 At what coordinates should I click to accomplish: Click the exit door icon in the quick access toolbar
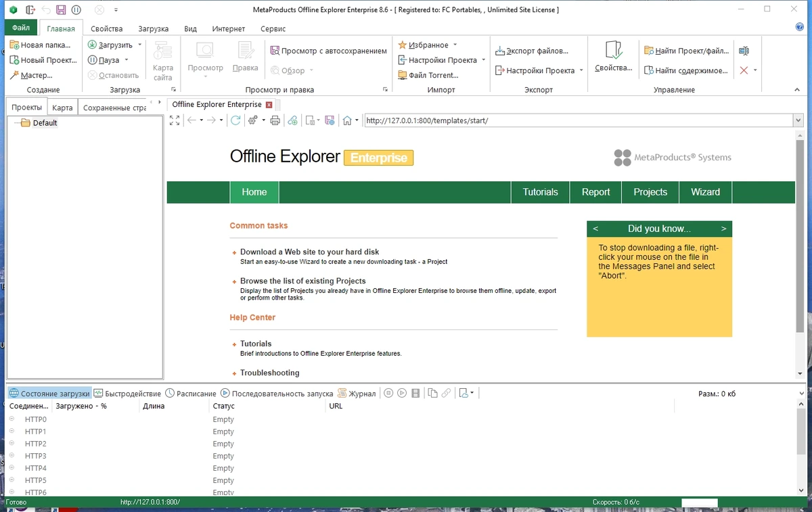tap(30, 10)
